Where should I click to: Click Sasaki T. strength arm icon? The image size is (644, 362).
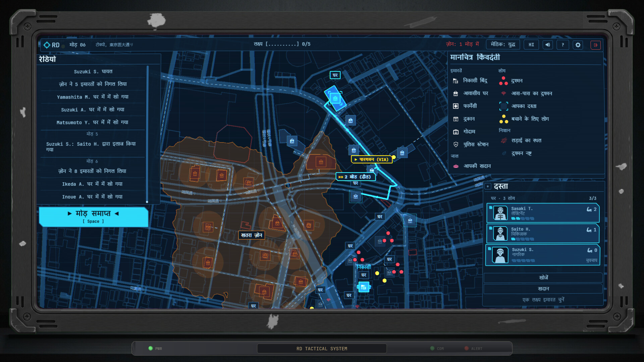[x=589, y=209]
